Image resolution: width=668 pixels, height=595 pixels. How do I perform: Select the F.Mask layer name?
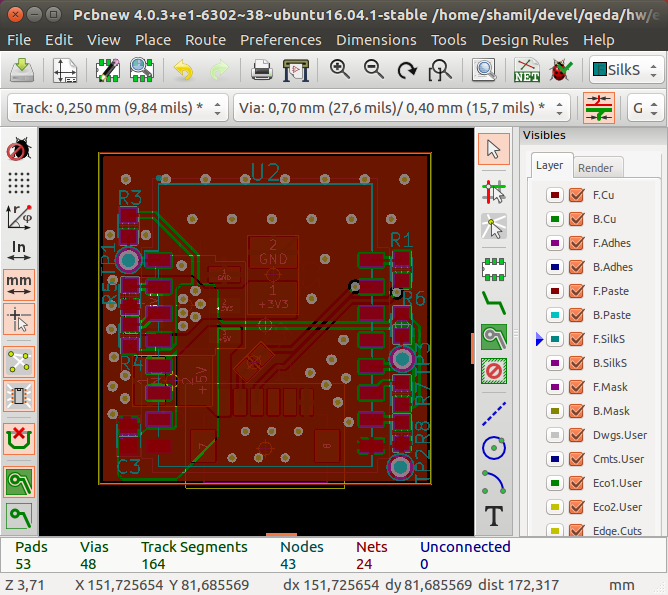(610, 387)
